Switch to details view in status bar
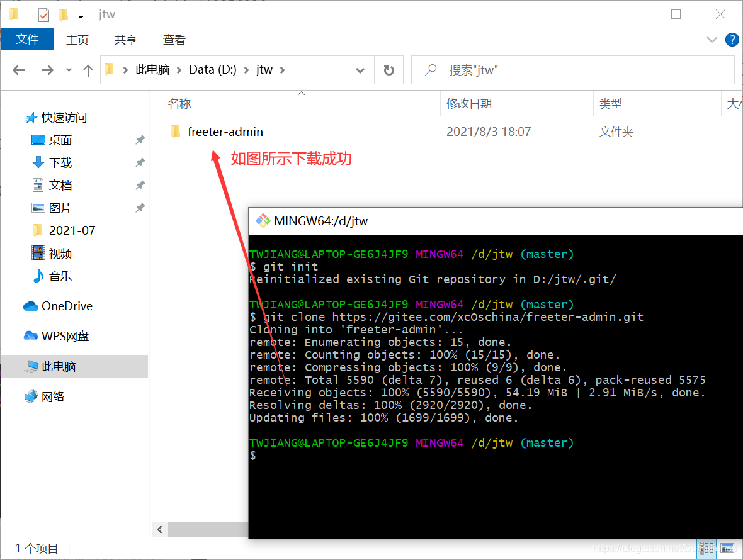The width and height of the screenshot is (743, 560). [x=706, y=549]
